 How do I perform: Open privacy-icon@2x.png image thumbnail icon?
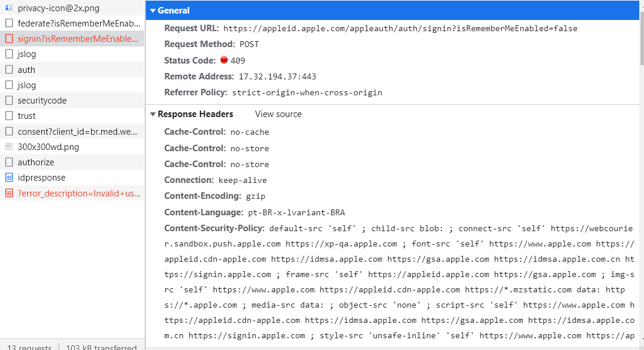pyautogui.click(x=8, y=8)
